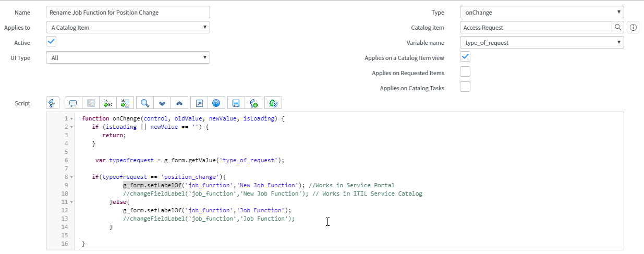Viewport: 644px width, 254px height.
Task: Open the Applies to dropdown
Action: (x=128, y=27)
